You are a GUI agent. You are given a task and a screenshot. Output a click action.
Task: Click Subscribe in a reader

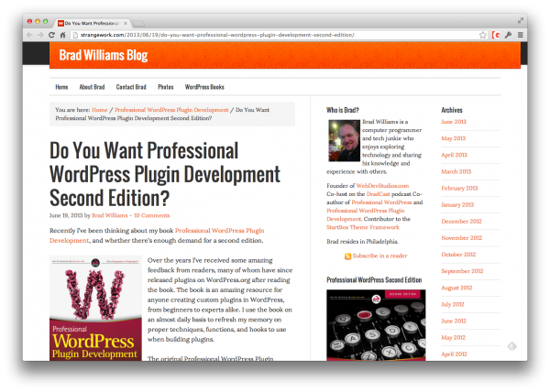click(379, 256)
